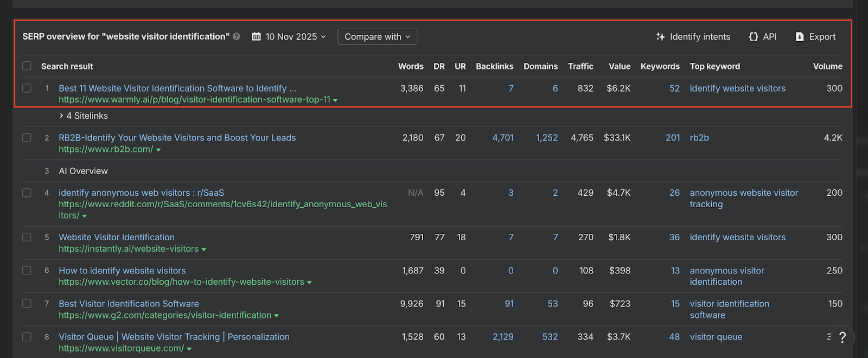Click top keyword rb2b
Screen dimensions: 868x358
click(x=699, y=138)
